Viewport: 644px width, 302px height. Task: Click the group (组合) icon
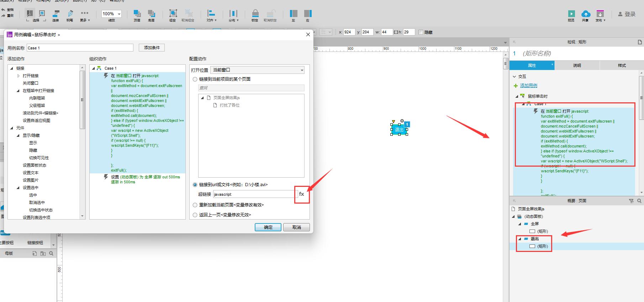[173, 14]
